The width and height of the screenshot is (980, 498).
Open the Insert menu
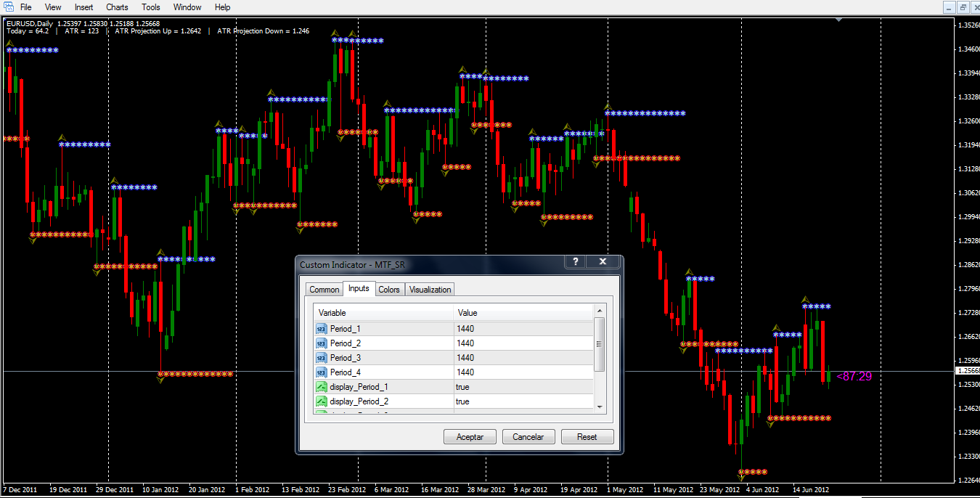point(84,7)
